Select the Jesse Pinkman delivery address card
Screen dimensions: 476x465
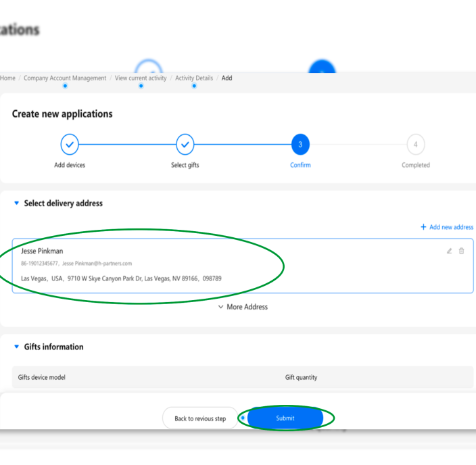point(243,266)
